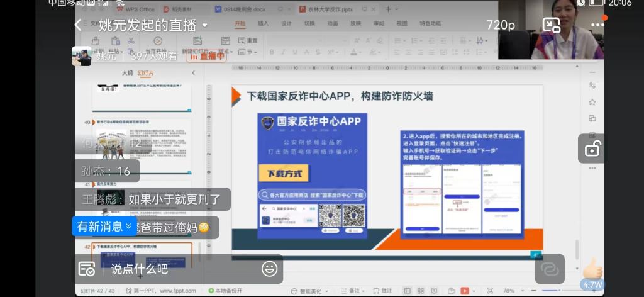The image size is (644, 297).
Task: Open the three-dot more options menu
Action: [597, 25]
